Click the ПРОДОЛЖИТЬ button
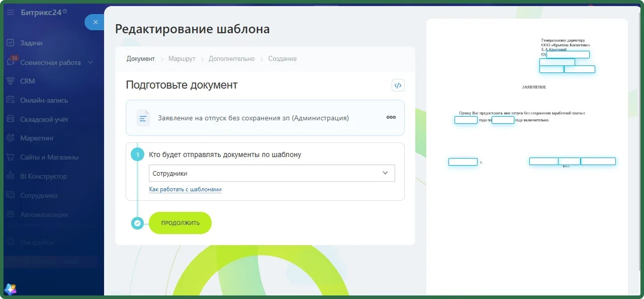The width and height of the screenshot is (644, 299). (180, 223)
